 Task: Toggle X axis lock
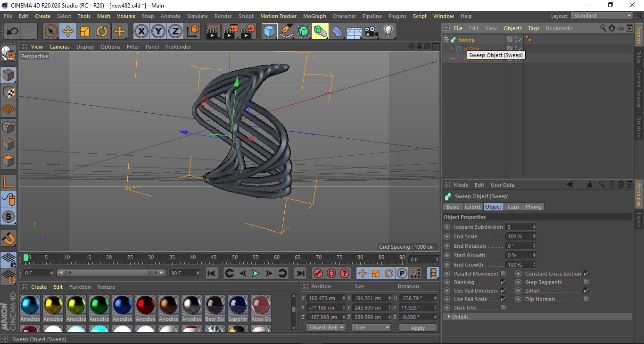tap(141, 32)
